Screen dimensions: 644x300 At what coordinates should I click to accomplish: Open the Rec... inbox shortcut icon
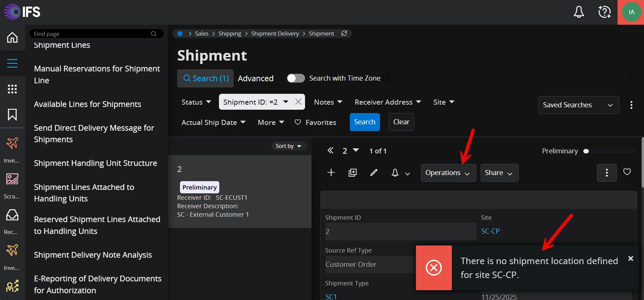(x=12, y=215)
